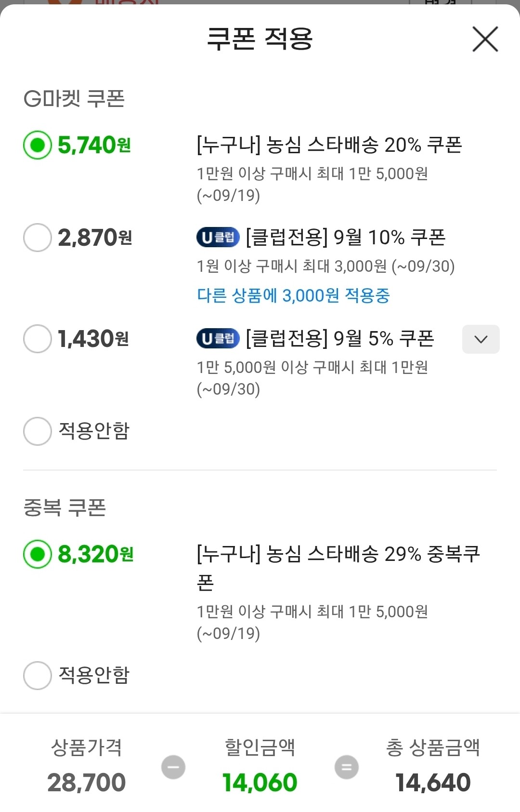Select the 8,320원 중복쿠폰 radio
520x812 pixels.
tap(38, 554)
